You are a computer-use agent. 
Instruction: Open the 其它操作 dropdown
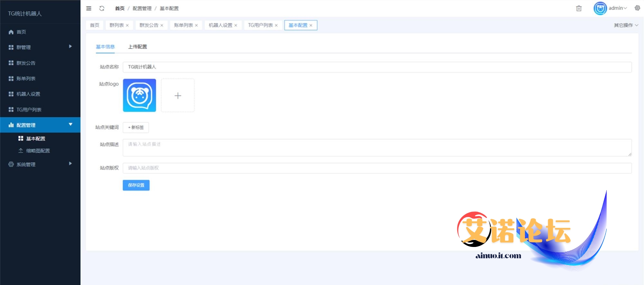coord(626,25)
